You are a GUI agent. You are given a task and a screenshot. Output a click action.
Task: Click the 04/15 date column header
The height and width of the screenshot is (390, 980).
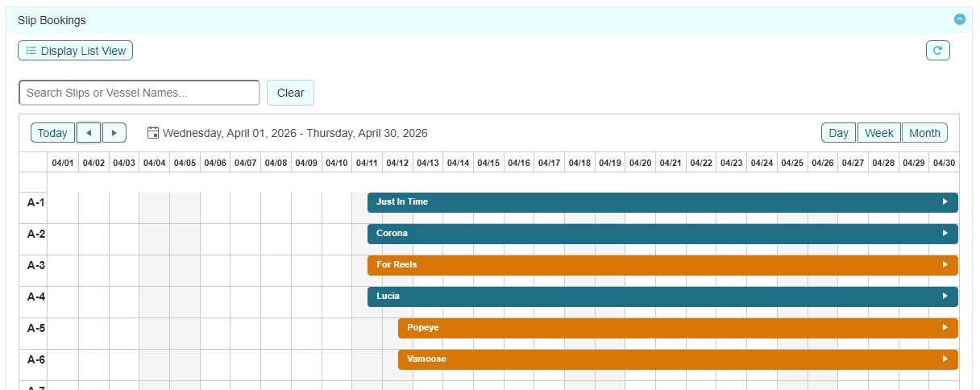tap(488, 163)
